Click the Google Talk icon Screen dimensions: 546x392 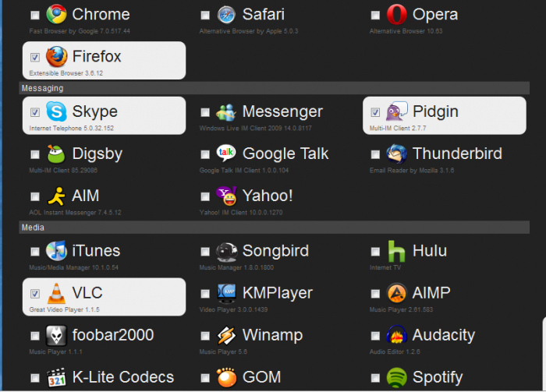[x=225, y=154]
